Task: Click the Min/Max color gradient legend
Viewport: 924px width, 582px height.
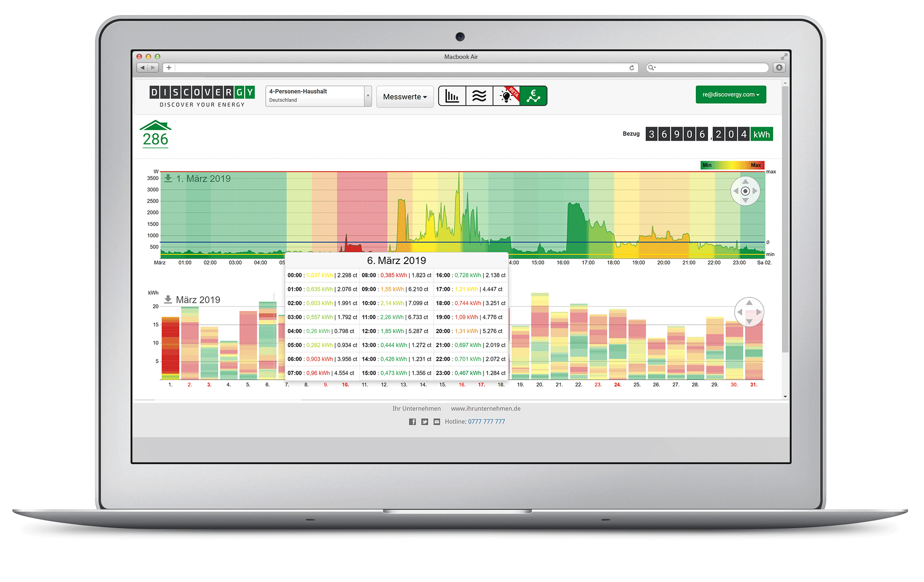Action: (732, 165)
